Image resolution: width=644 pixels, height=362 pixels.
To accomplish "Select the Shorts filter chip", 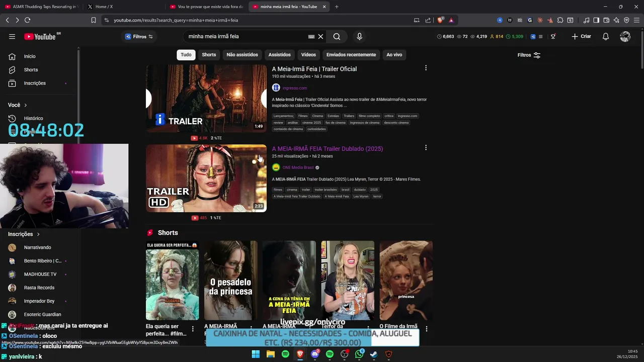I will [209, 55].
